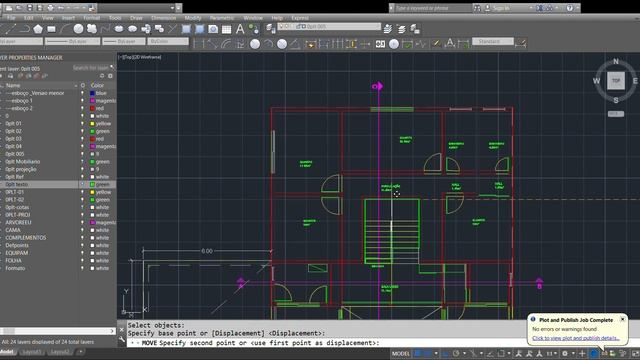Viewport: 640px width, 360px height.
Task: Click the magenta color swatch of 0plt 04
Action: pyautogui.click(x=92, y=146)
